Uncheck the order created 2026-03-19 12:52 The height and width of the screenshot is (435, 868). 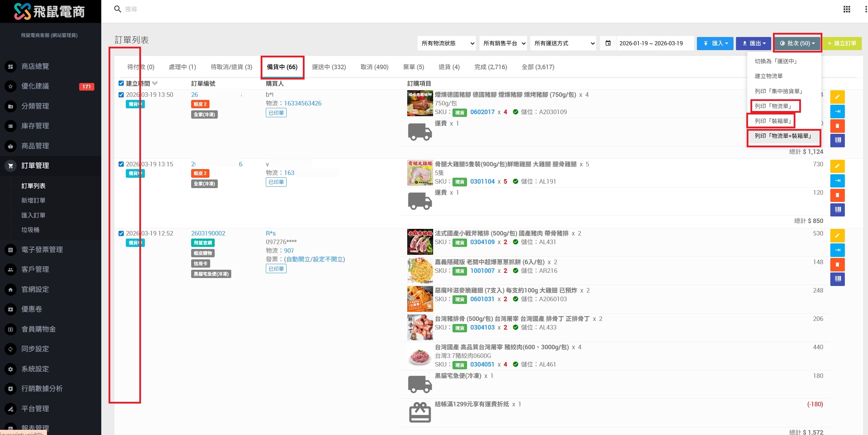click(121, 233)
